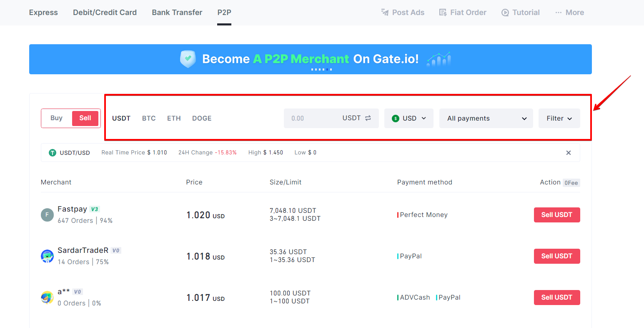Open SardarTradeR merchant profile
644x328 pixels.
coord(83,250)
